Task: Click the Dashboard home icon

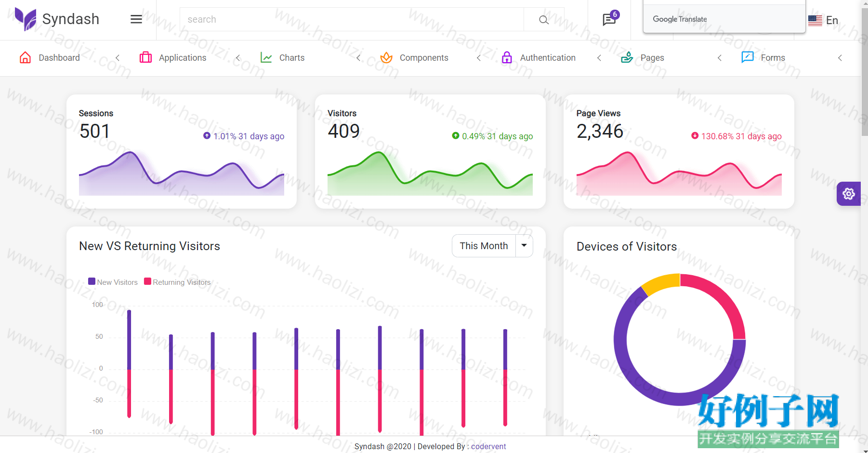Action: point(25,58)
